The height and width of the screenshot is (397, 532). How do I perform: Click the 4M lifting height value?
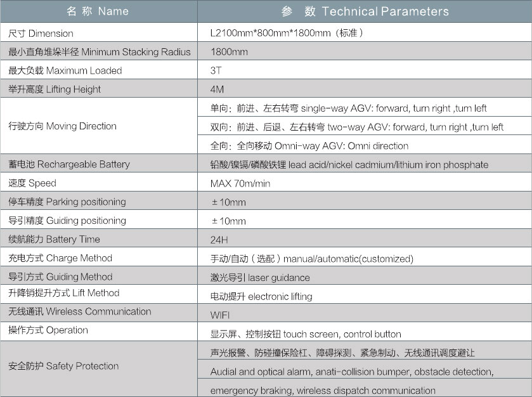tap(217, 89)
